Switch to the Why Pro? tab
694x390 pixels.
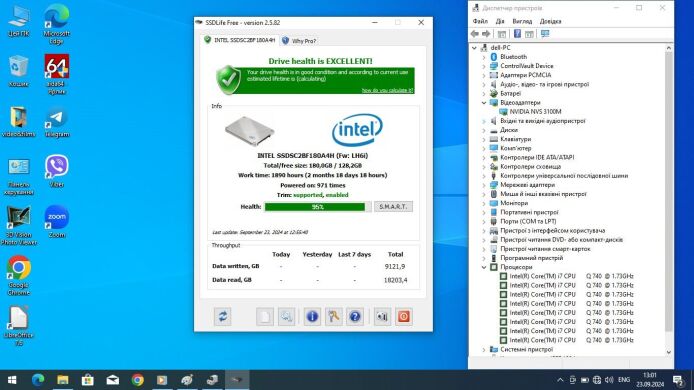299,41
